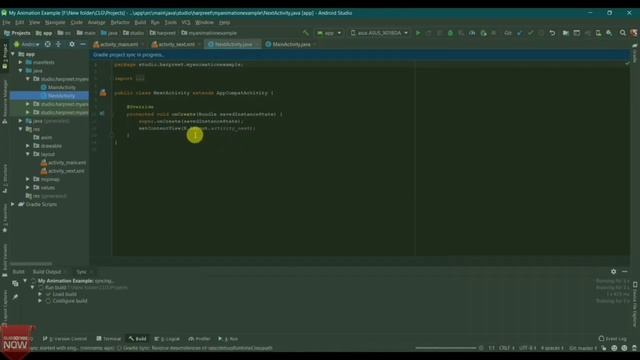Open activity_next.xml in layout folder
Viewport: 640px width, 360px height.
(x=63, y=171)
